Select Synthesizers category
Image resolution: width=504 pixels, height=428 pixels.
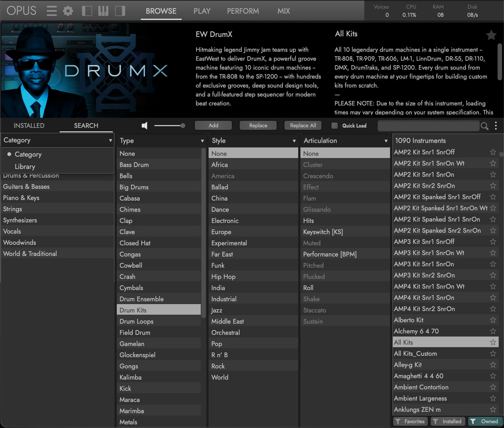pos(58,220)
